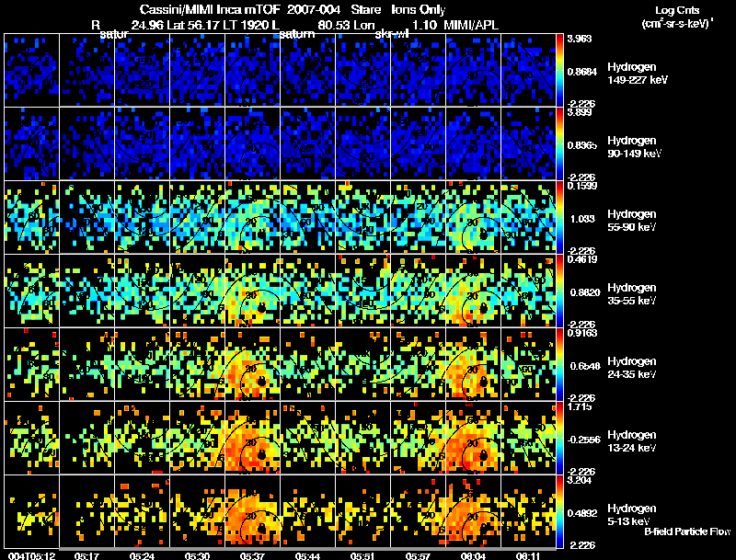
Task: Open the 24-35 keV image panel at 05:57
Action: (x=418, y=364)
